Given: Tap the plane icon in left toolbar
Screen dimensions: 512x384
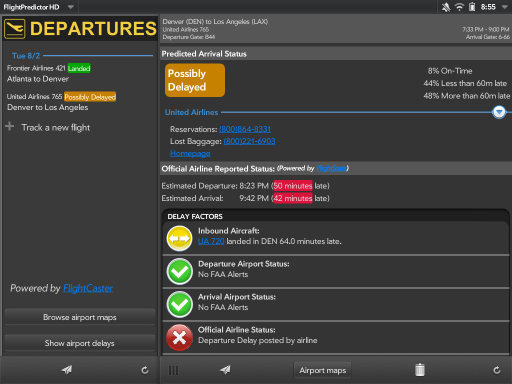Looking at the screenshot, I should (67, 370).
